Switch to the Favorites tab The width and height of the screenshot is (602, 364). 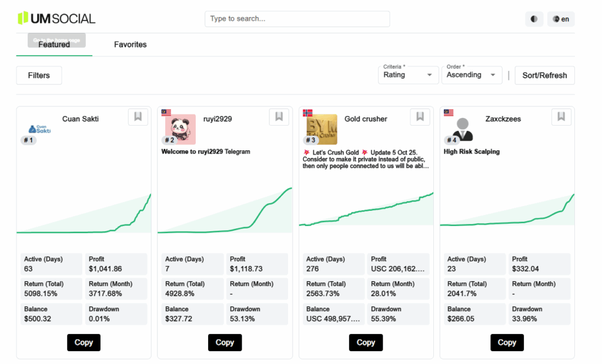point(131,45)
